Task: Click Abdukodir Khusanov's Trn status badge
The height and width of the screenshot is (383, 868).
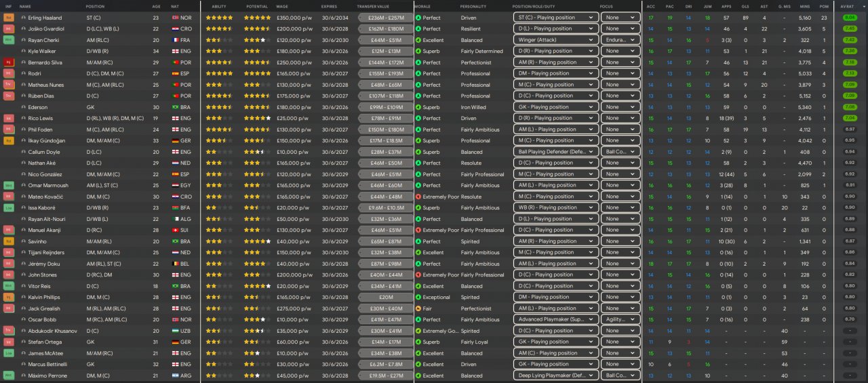Action: (x=9, y=331)
